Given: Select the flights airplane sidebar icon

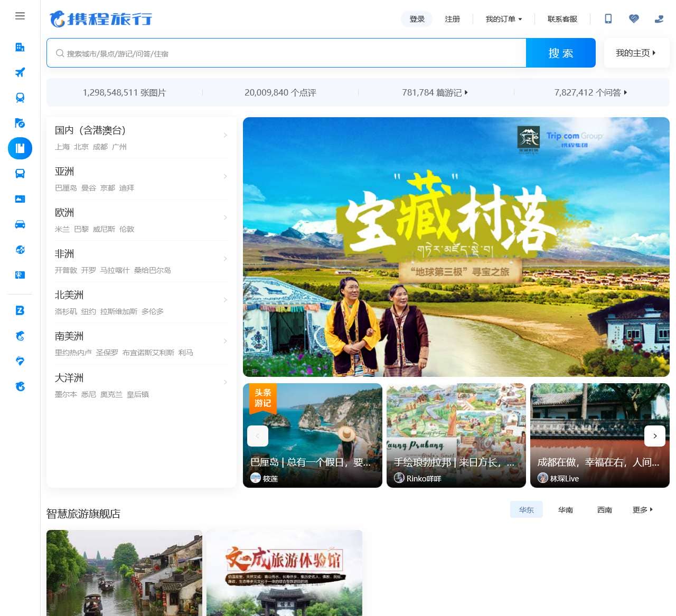Looking at the screenshot, I should click(x=20, y=72).
